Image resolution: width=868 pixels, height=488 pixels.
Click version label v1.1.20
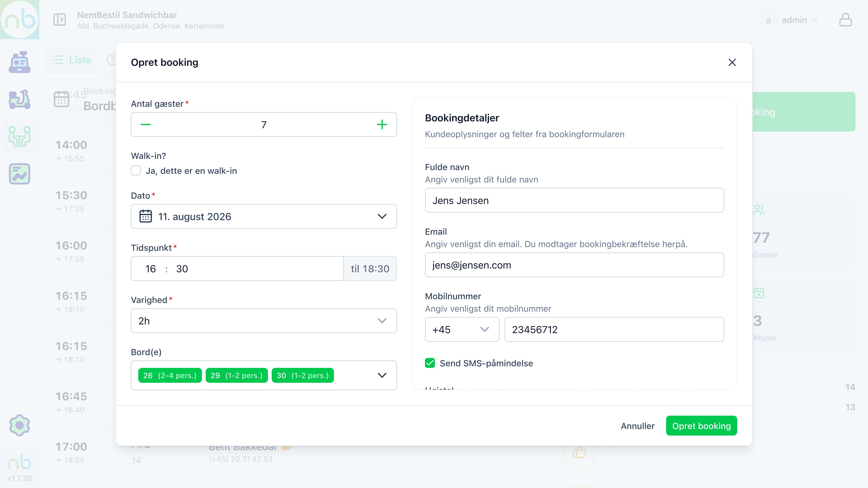tap(20, 478)
